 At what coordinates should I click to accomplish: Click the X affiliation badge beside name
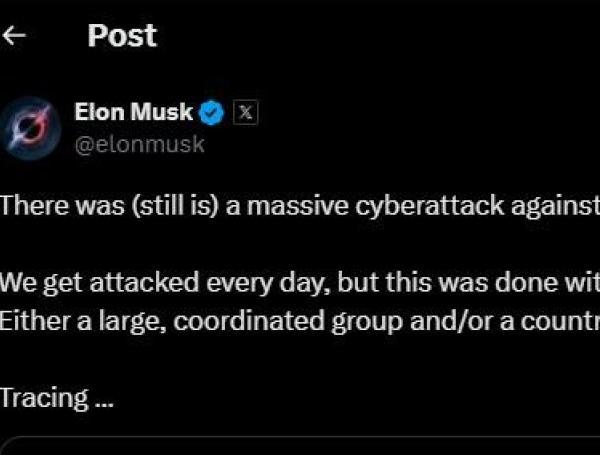tap(245, 112)
